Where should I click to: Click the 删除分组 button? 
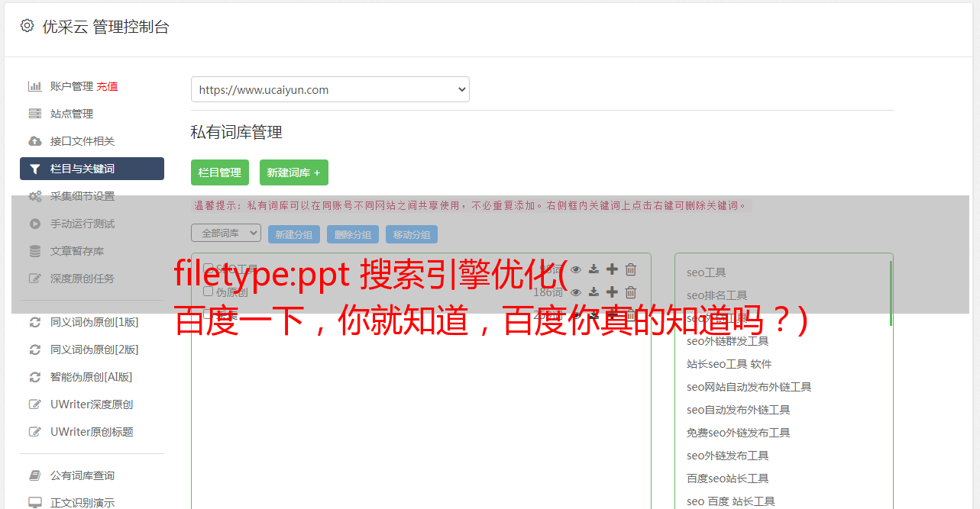coord(353,234)
